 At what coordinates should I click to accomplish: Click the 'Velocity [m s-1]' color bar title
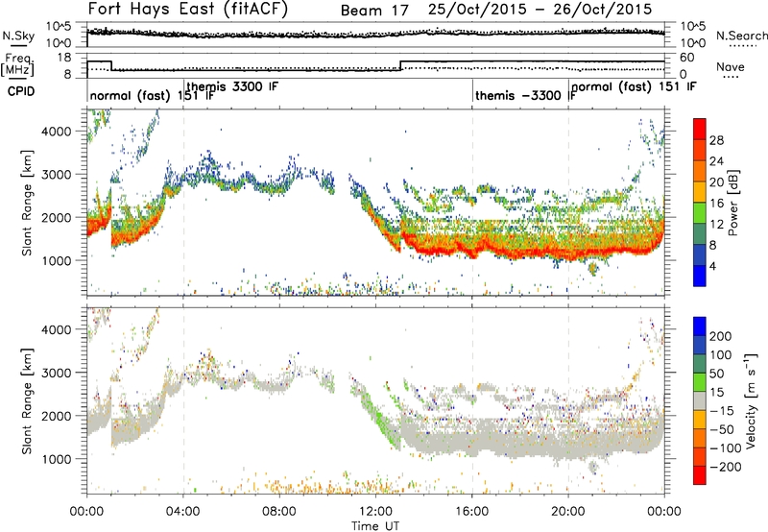point(750,400)
